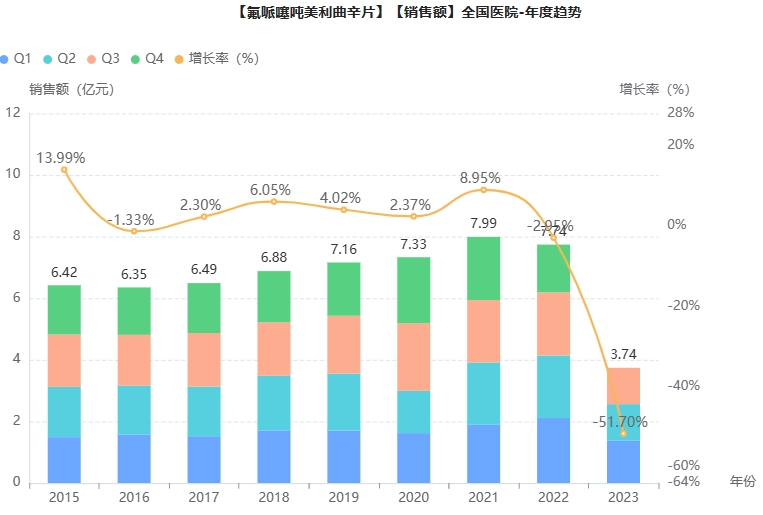Click the 7.99 total label above 2021
763x515 pixels.
coord(483,223)
